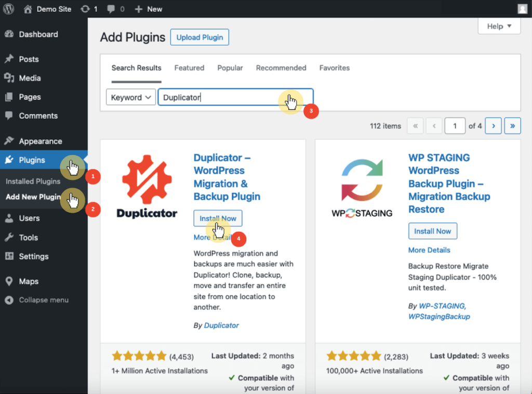
Task: Jump to last results page arrow
Action: click(x=513, y=126)
